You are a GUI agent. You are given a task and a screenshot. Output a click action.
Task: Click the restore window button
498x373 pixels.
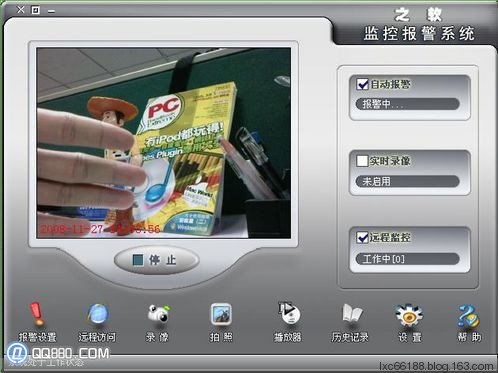[x=36, y=10]
